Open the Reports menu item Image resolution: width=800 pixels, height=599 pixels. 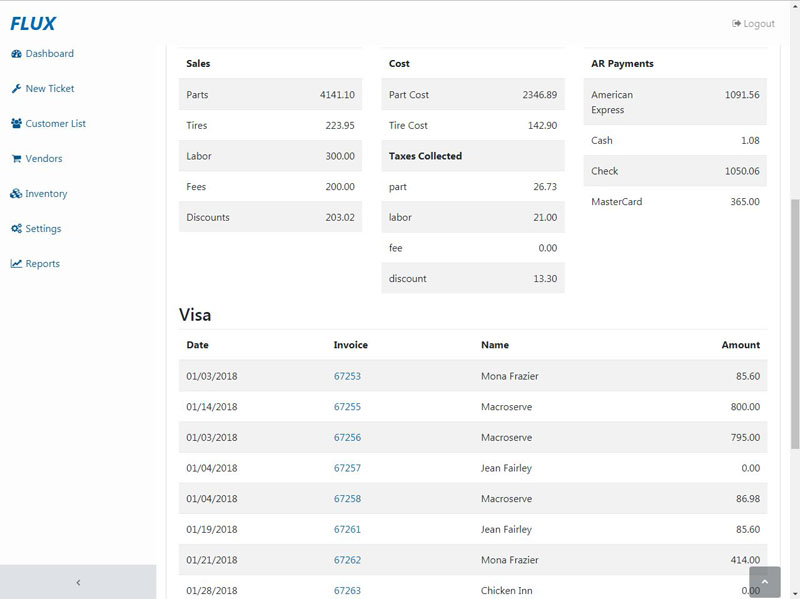[x=42, y=264]
